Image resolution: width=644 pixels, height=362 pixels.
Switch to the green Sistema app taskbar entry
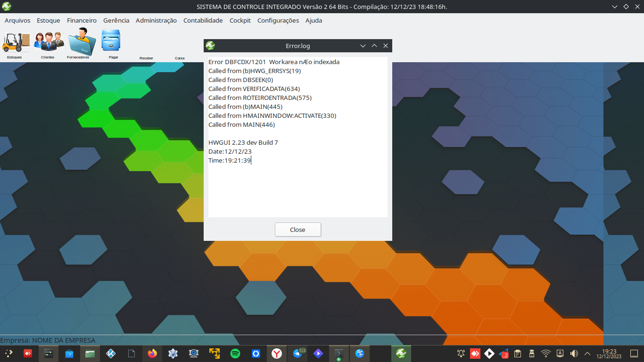click(401, 353)
